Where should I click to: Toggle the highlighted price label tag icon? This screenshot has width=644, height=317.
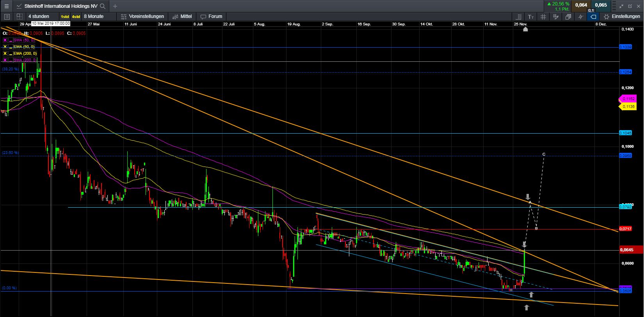point(593,17)
